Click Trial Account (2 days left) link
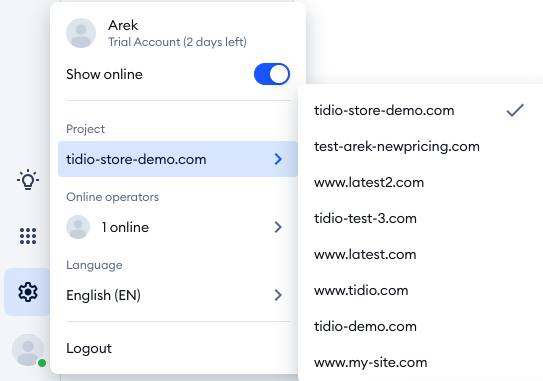 (x=177, y=42)
